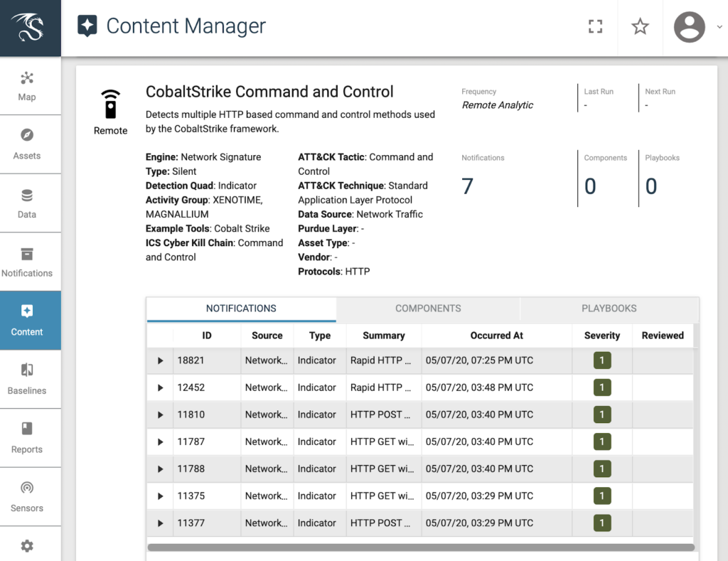The width and height of the screenshot is (728, 561).
Task: Click the Notifications count 7
Action: pos(467,186)
